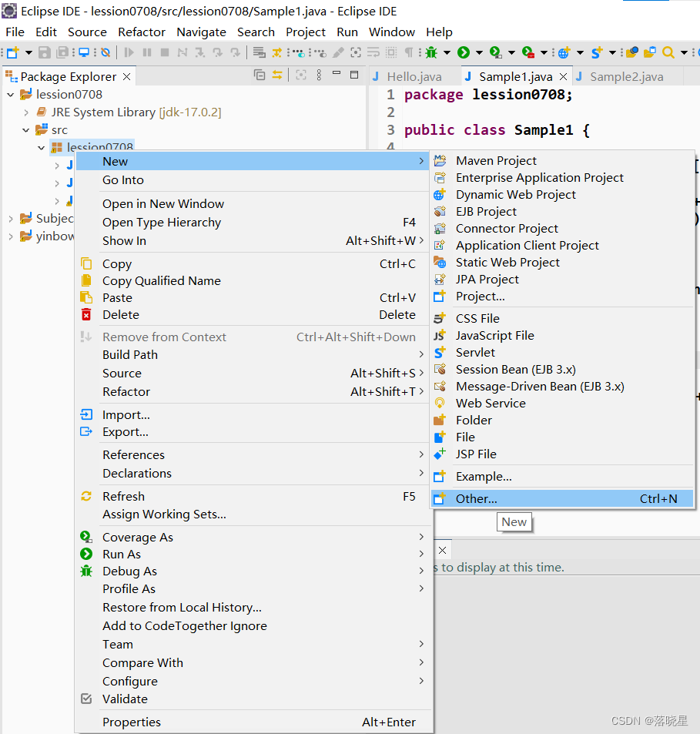The image size is (700, 734).
Task: Maximize the Package Explorer view
Action: [354, 75]
